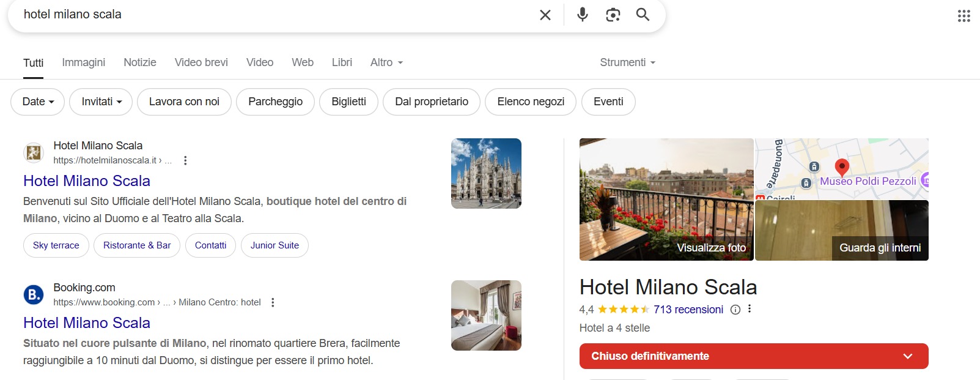The height and width of the screenshot is (380, 980).
Task: Open the Google apps grid icon
Action: [x=964, y=16]
